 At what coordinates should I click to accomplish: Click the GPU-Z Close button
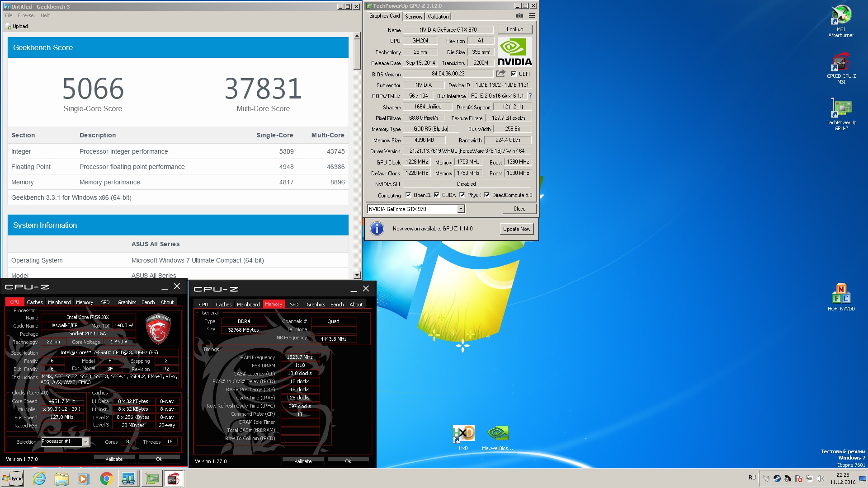(519, 209)
